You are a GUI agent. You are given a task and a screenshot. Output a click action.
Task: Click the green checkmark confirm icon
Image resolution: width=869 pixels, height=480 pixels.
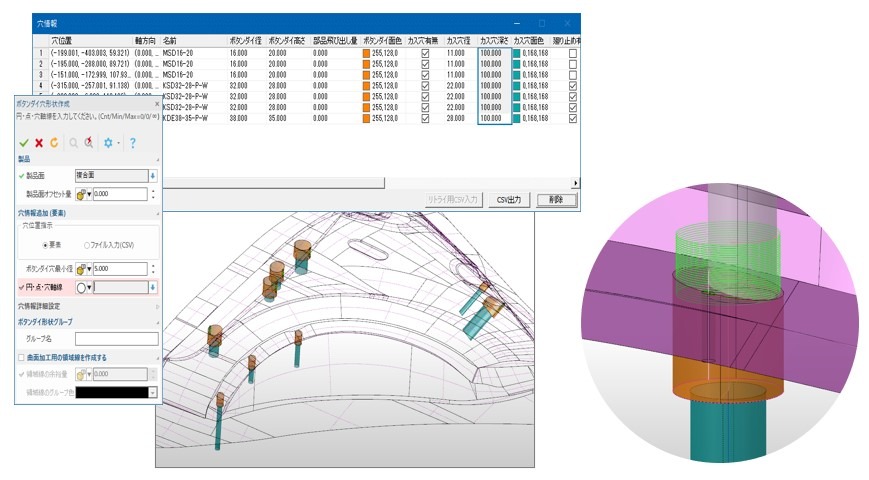coord(24,143)
